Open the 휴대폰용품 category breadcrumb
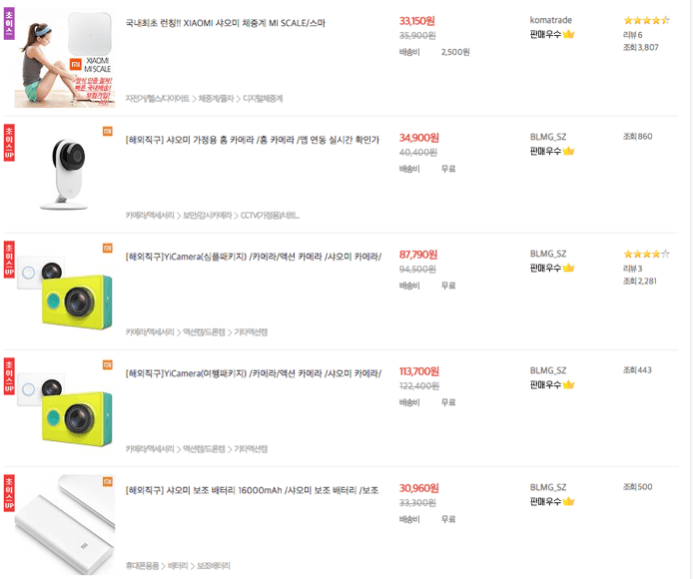This screenshot has height=579, width=693. pos(142,566)
